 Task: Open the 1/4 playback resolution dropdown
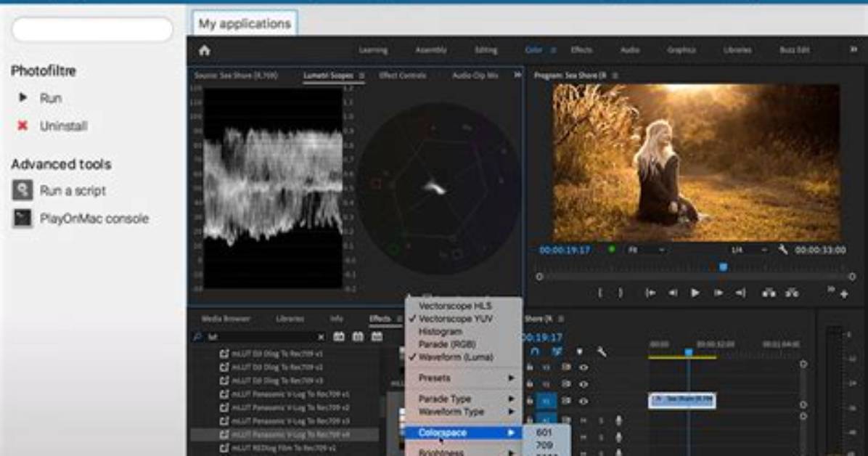[748, 250]
